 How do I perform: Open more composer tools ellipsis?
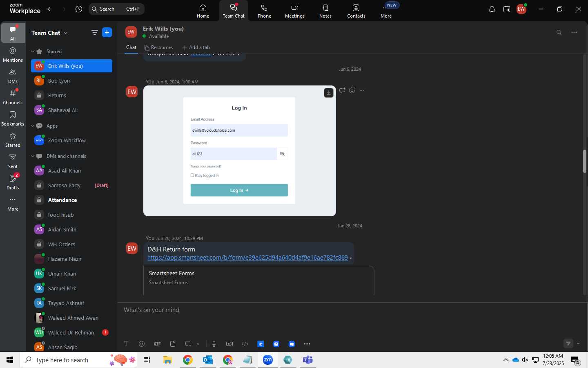point(307,344)
